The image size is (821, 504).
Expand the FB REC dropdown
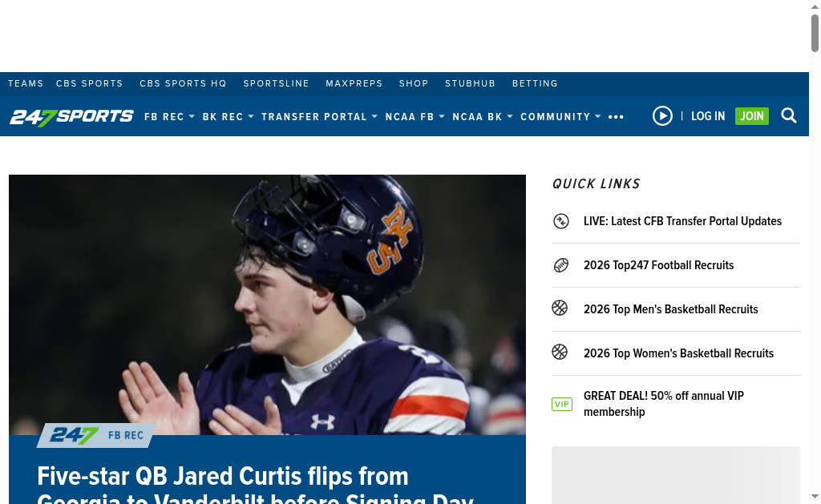tap(169, 117)
